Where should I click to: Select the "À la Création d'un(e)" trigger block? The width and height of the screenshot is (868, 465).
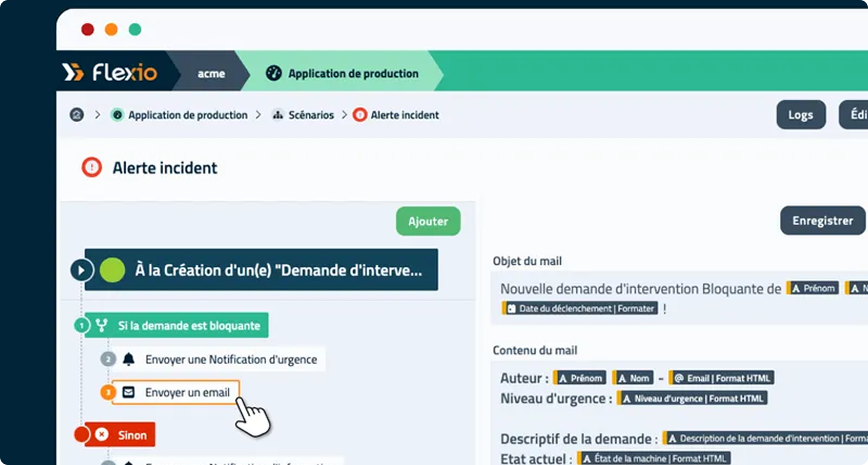(x=261, y=270)
